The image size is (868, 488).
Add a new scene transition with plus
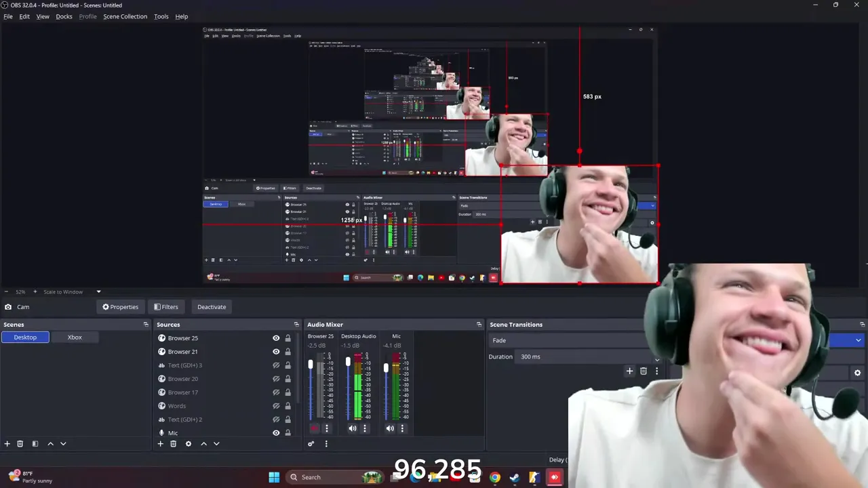coord(629,371)
